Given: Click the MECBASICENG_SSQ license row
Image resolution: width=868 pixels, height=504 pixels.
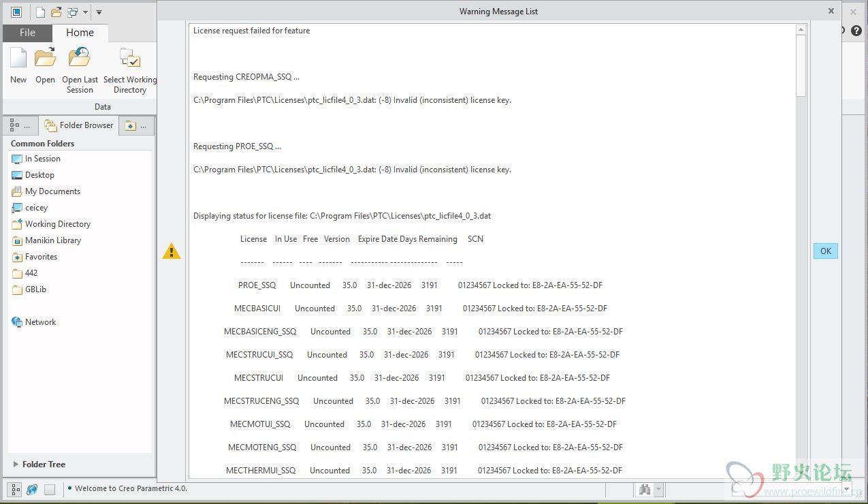Looking at the screenshot, I should click(x=423, y=332).
